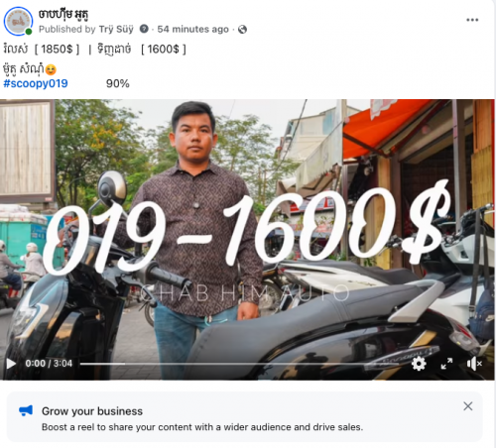Open video settings gear
The image size is (496, 448).
pos(419,364)
